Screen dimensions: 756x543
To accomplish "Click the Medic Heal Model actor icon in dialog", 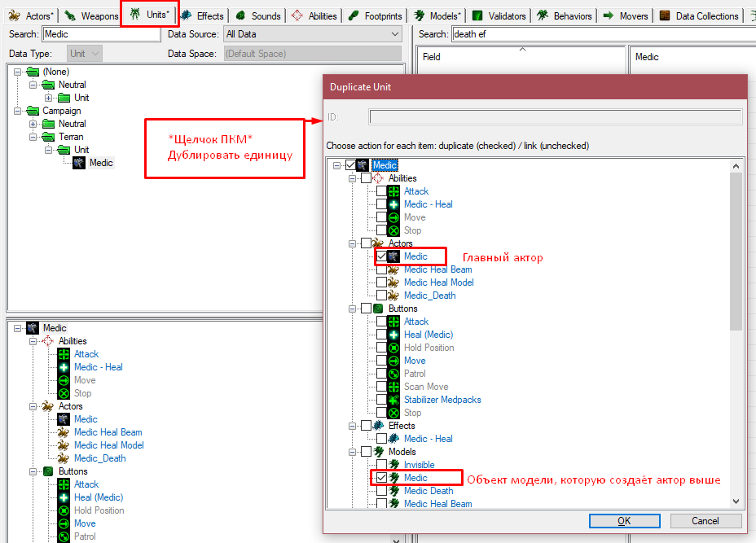I will [394, 282].
